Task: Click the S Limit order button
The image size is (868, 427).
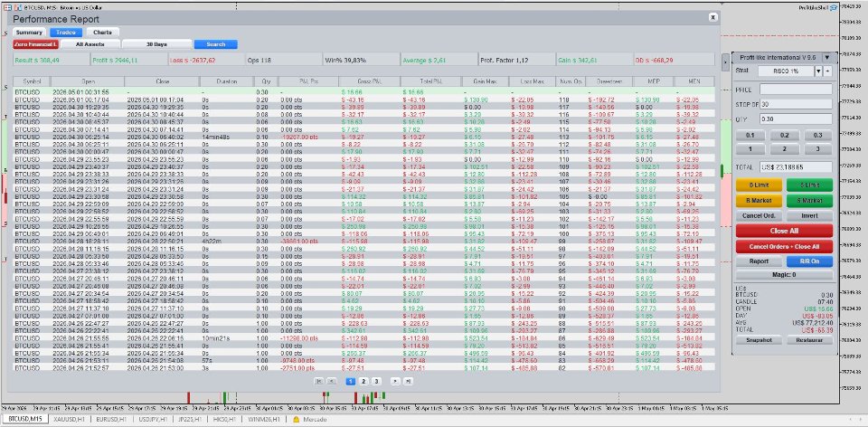Action: coord(809,185)
